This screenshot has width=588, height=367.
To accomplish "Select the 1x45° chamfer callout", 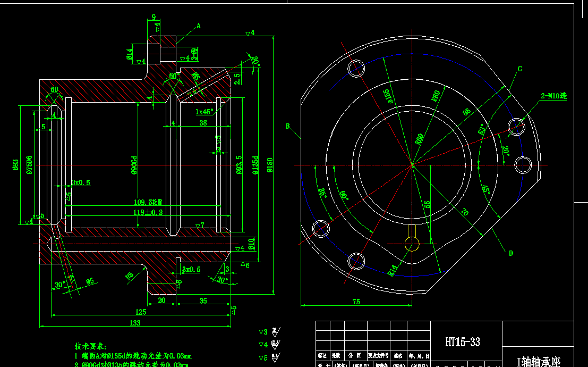I will 204,112.
